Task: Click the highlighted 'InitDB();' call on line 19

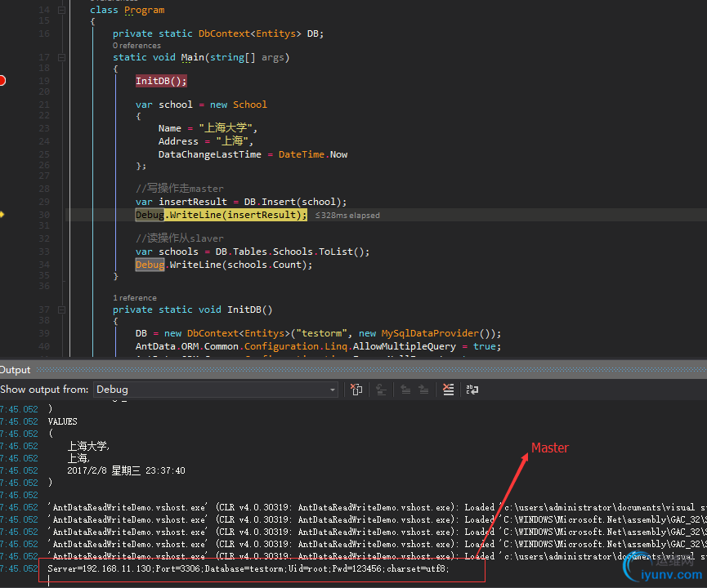Action: pos(161,81)
